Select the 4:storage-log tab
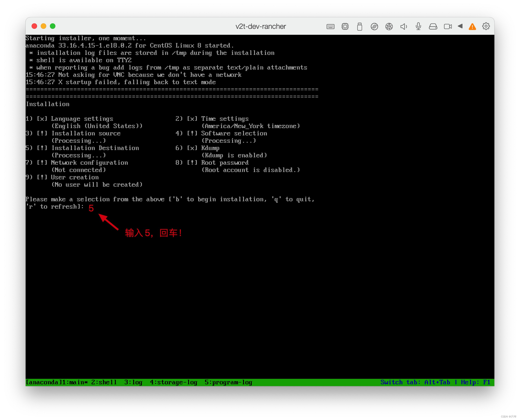520x420 pixels. pos(173,382)
